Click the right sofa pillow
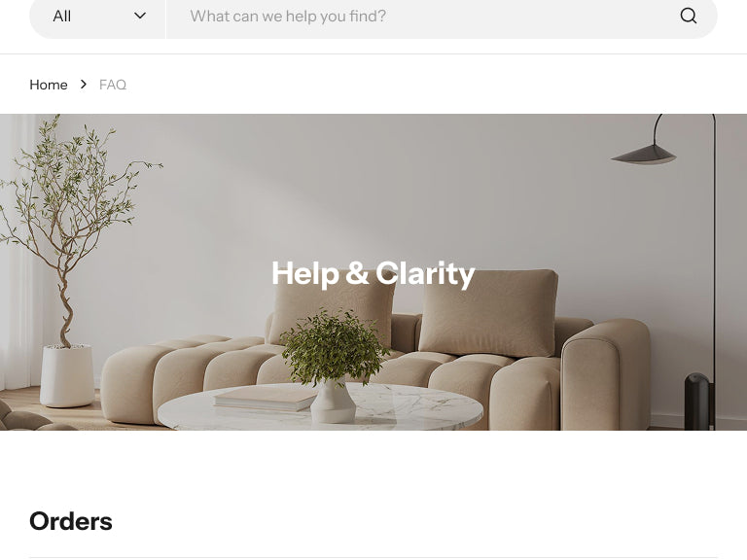This screenshot has width=747, height=560. coord(488,312)
